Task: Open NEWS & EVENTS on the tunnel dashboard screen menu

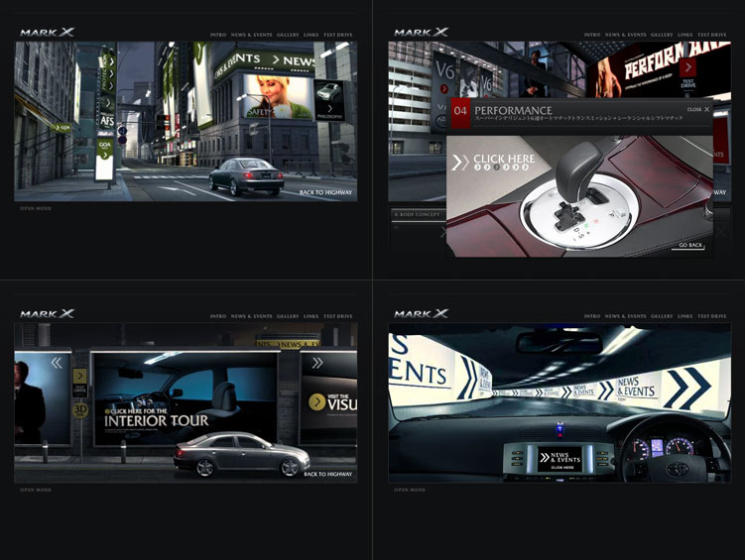Action: (625, 316)
